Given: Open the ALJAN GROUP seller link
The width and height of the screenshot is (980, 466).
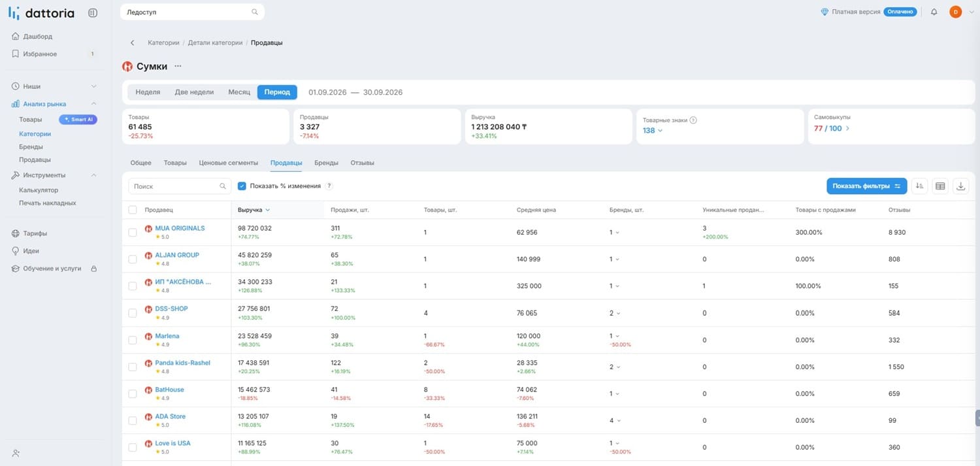Looking at the screenshot, I should coord(177,255).
